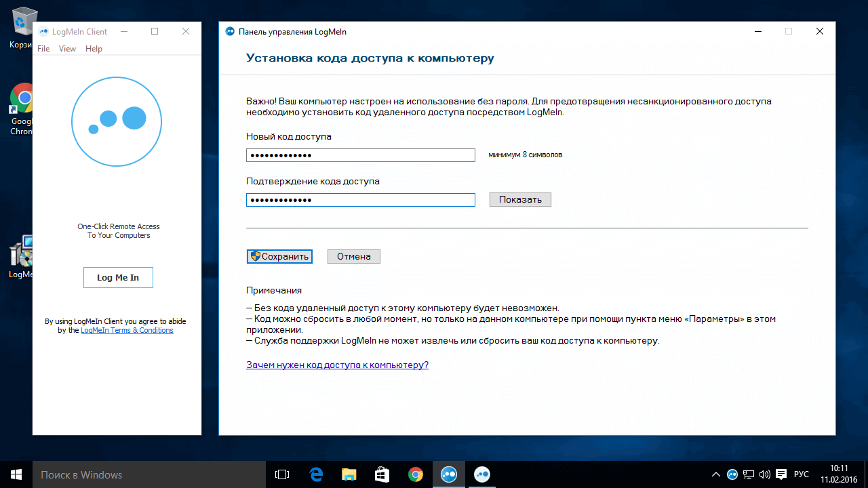Open the taskbar clock showing 10:11

(x=839, y=474)
